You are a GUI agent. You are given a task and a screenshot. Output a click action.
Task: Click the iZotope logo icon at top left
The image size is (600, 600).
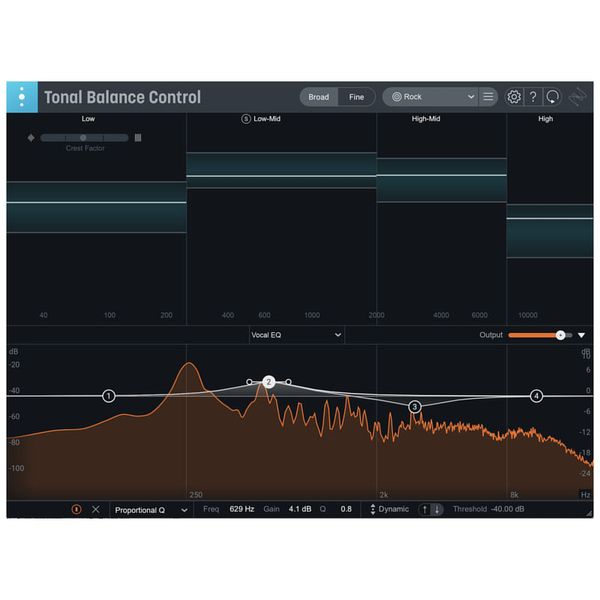point(21,97)
